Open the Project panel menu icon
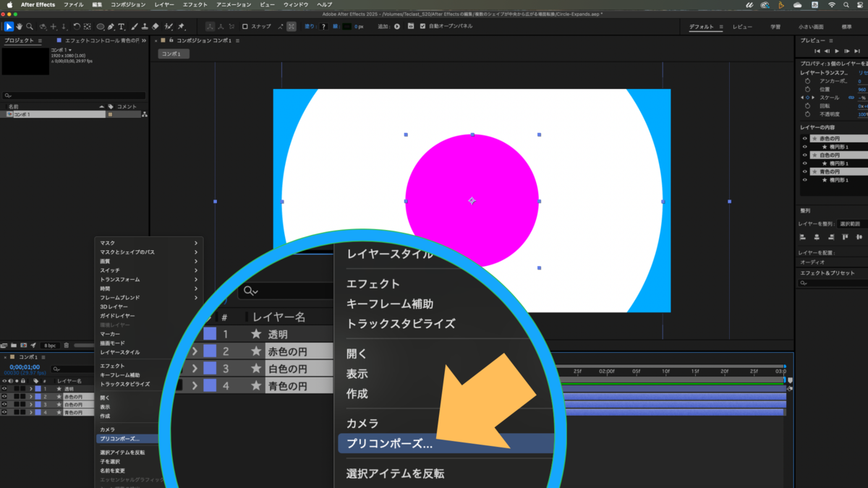 tap(40, 40)
